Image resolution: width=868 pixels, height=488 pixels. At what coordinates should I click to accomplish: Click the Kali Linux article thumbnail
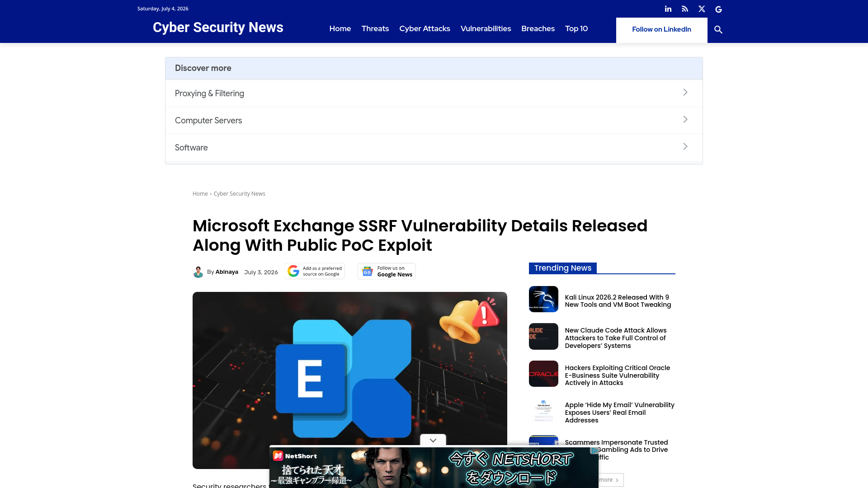[543, 299]
